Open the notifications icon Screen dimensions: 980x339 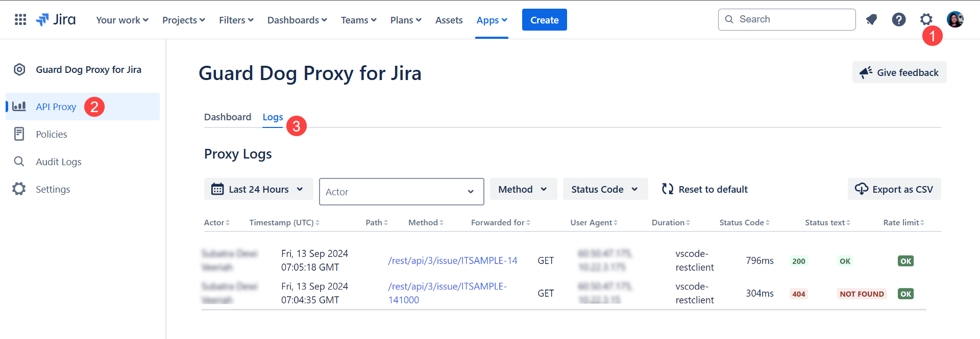coord(871,20)
